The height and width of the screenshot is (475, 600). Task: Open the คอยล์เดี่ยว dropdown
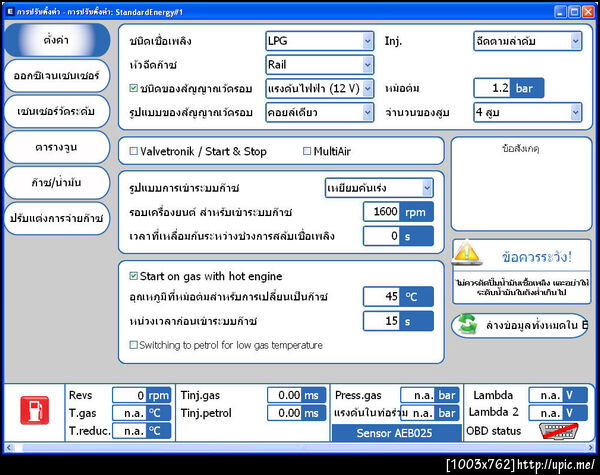[320, 113]
